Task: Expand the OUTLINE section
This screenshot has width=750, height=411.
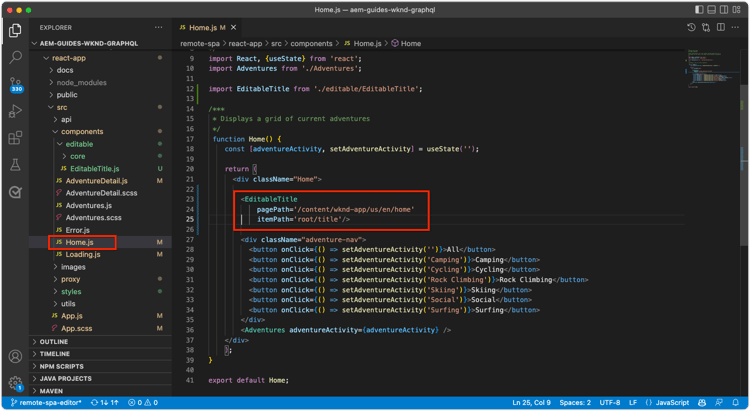Action: 54,341
